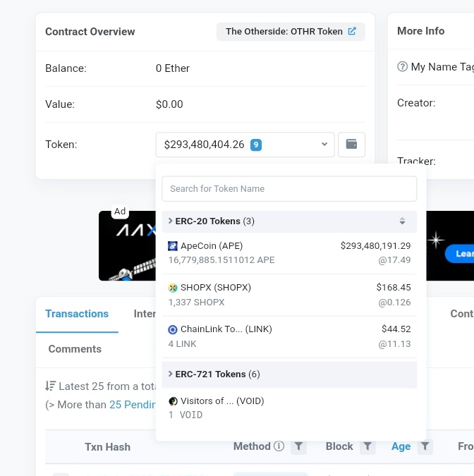This screenshot has height=476, width=474.
Task: Click the 4 LINK amount text
Action: 182,344
